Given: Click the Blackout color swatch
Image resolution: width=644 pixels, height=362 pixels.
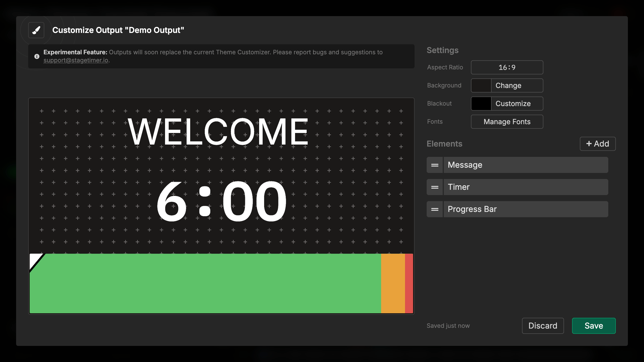Looking at the screenshot, I should click(x=481, y=103).
